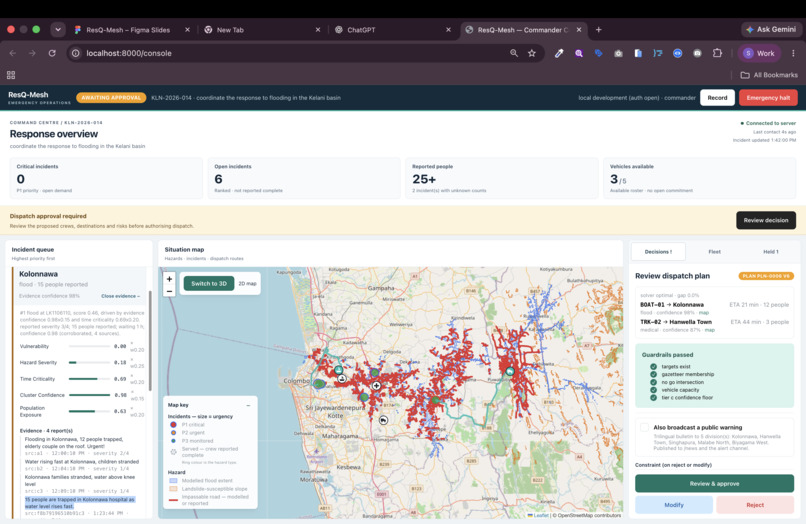Open the Chrome three-dot menu

pyautogui.click(x=793, y=53)
